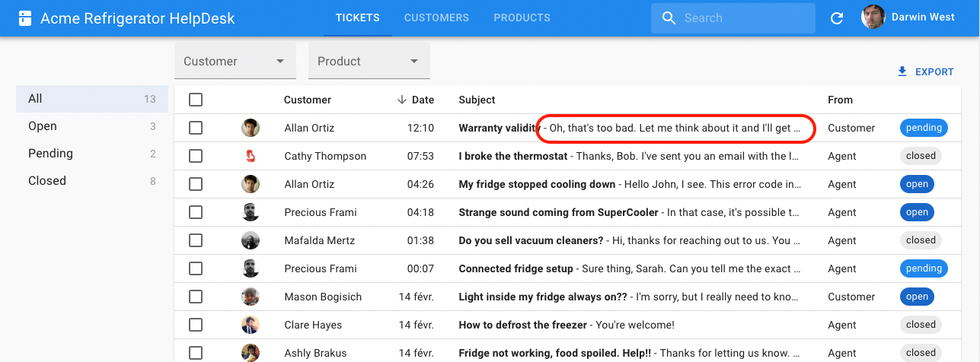Click Mafalda Mertz's avatar

pos(251,240)
